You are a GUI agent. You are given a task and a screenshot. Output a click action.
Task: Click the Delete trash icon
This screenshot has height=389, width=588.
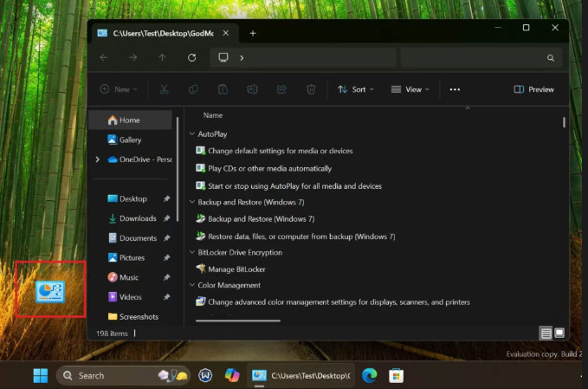311,89
